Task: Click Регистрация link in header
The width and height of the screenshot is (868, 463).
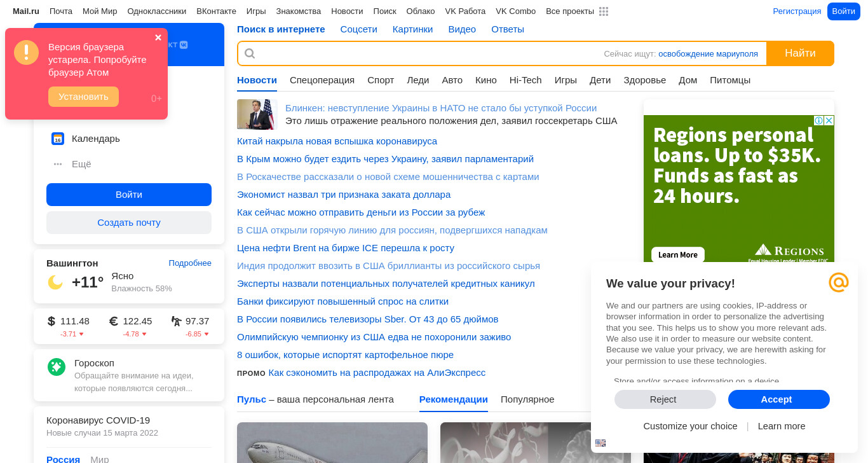Action: point(797,11)
